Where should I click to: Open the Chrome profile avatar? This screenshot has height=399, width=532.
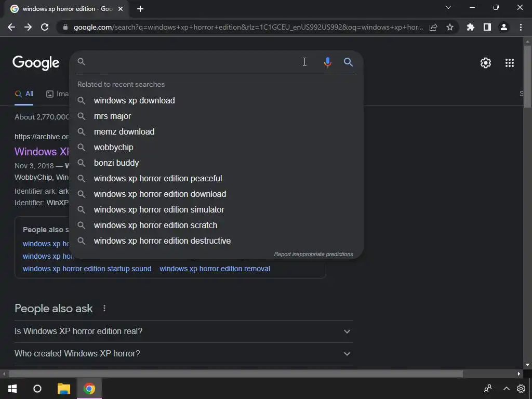pyautogui.click(x=504, y=27)
